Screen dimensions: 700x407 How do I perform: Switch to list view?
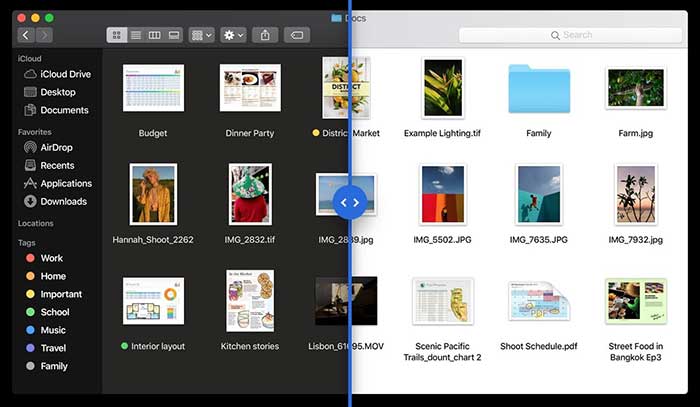(136, 35)
